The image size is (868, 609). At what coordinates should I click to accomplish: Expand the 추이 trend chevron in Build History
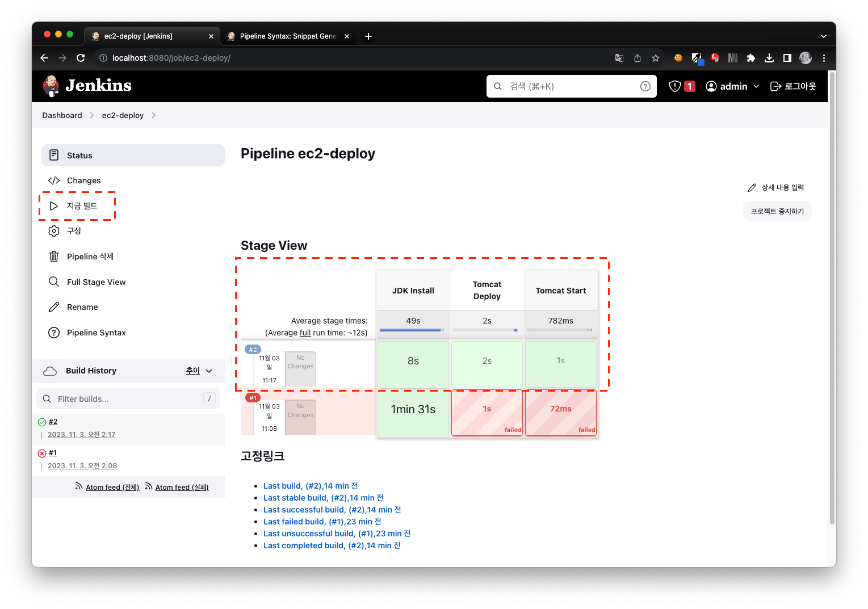pyautogui.click(x=209, y=371)
